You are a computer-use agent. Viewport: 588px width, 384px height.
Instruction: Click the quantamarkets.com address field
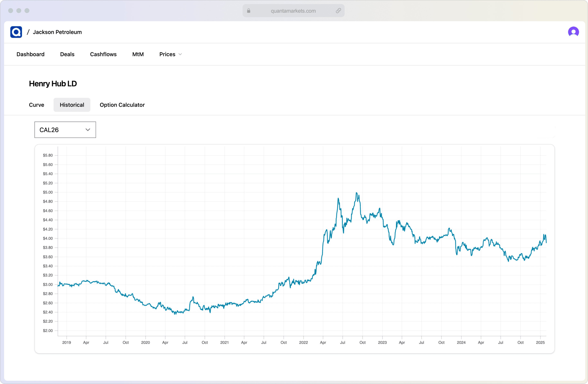[x=293, y=11]
